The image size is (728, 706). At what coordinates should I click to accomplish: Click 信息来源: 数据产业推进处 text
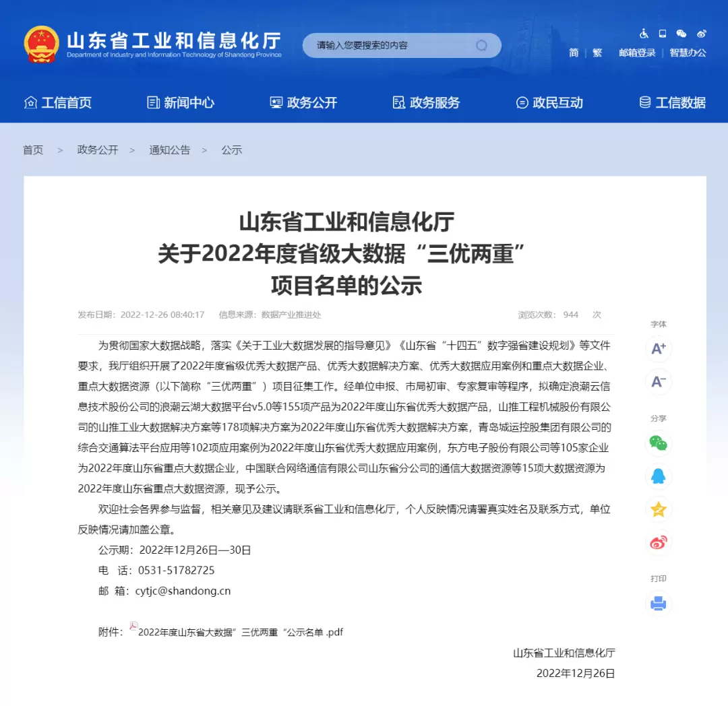[x=270, y=315]
